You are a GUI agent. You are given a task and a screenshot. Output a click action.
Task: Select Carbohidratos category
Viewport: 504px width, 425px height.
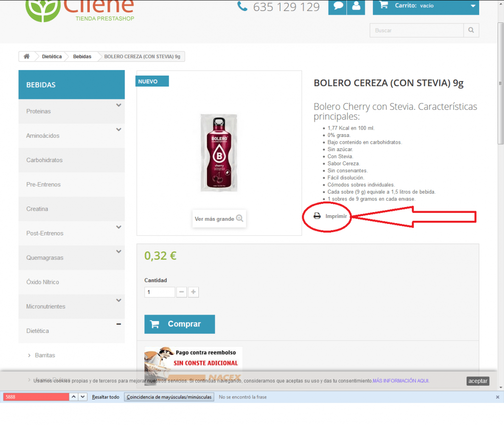(44, 160)
